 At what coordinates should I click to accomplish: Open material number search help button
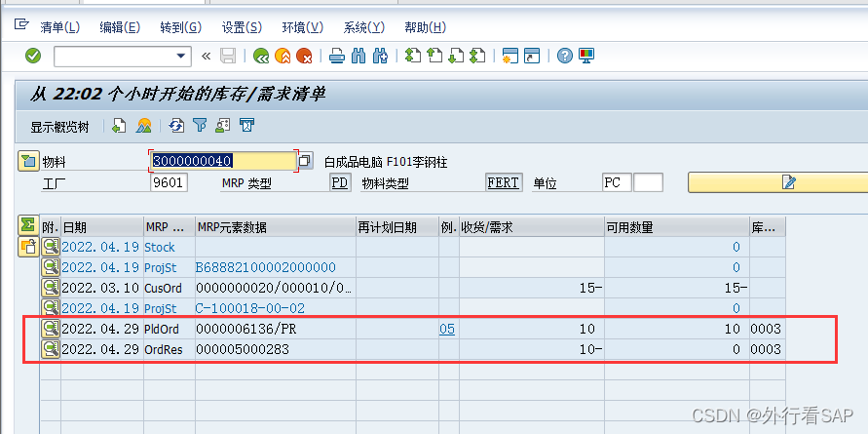pos(305,161)
